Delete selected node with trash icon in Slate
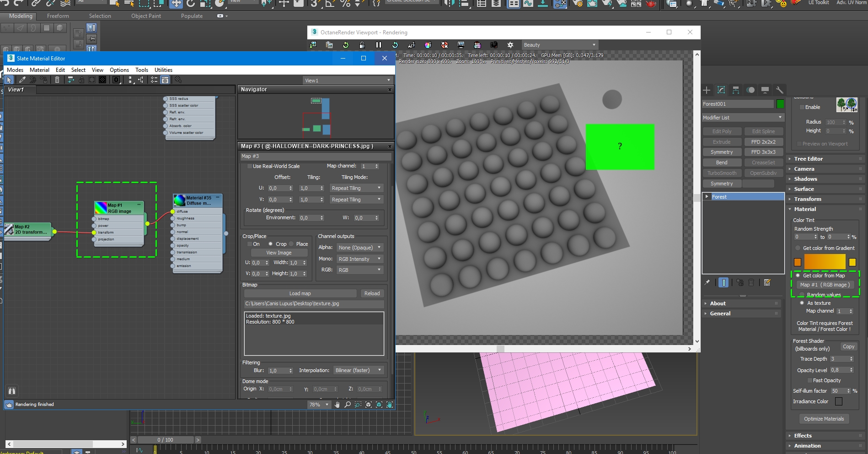868x454 pixels. pos(57,80)
